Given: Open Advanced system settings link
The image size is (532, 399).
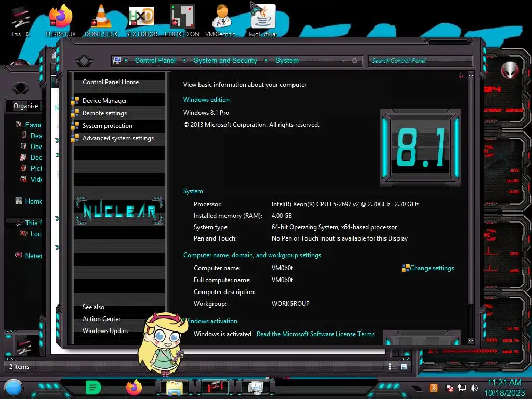Looking at the screenshot, I should pos(118,138).
